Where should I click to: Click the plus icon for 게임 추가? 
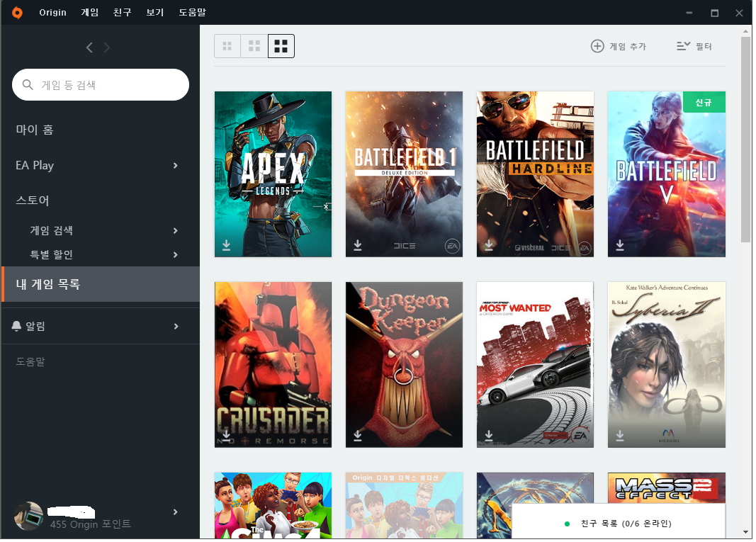[x=597, y=46]
